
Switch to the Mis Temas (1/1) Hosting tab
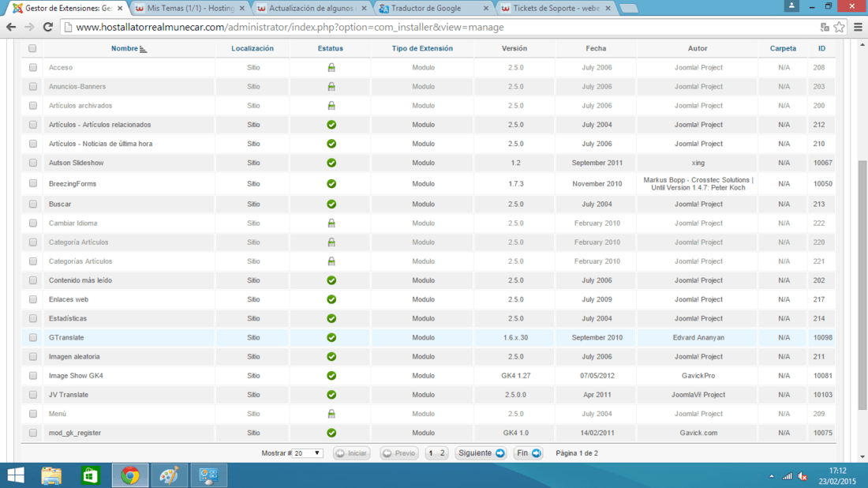click(190, 9)
